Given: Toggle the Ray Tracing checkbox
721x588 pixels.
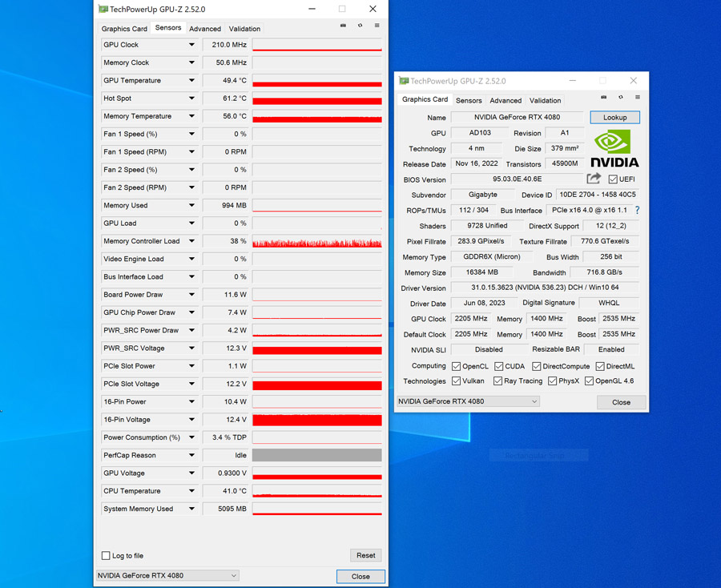Looking at the screenshot, I should point(497,381).
